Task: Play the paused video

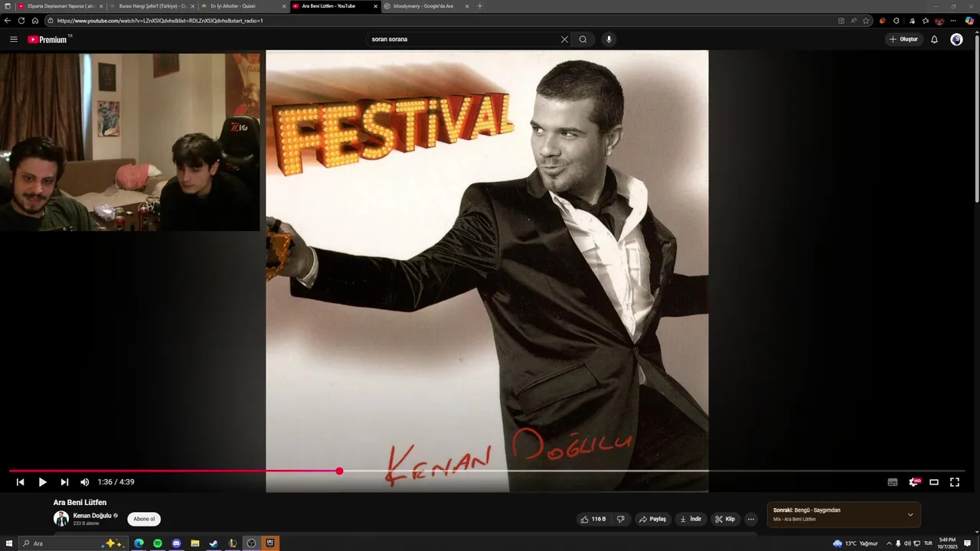Action: click(43, 482)
